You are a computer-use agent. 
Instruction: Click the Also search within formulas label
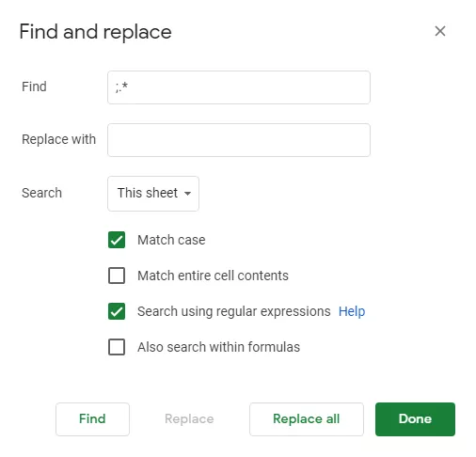pyautogui.click(x=218, y=347)
